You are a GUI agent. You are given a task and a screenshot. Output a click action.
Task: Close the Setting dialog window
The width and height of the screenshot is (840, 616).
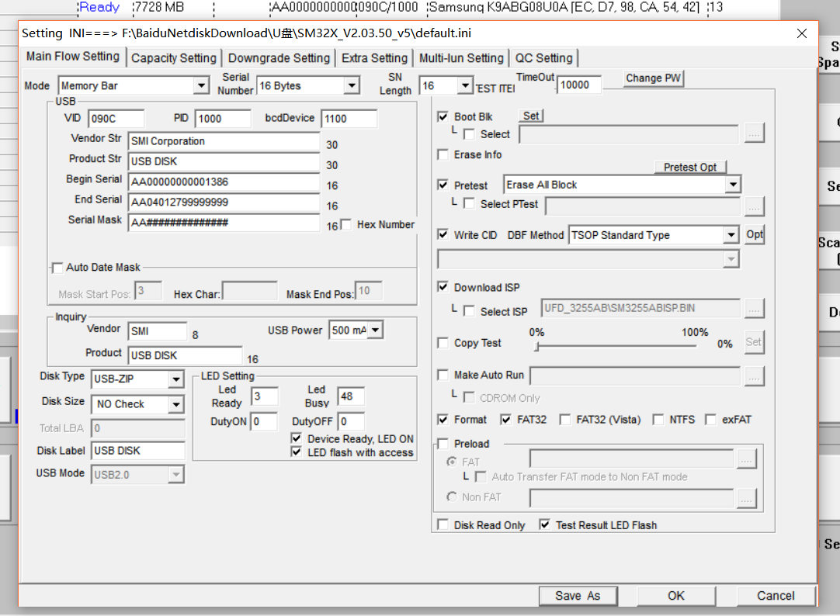801,33
